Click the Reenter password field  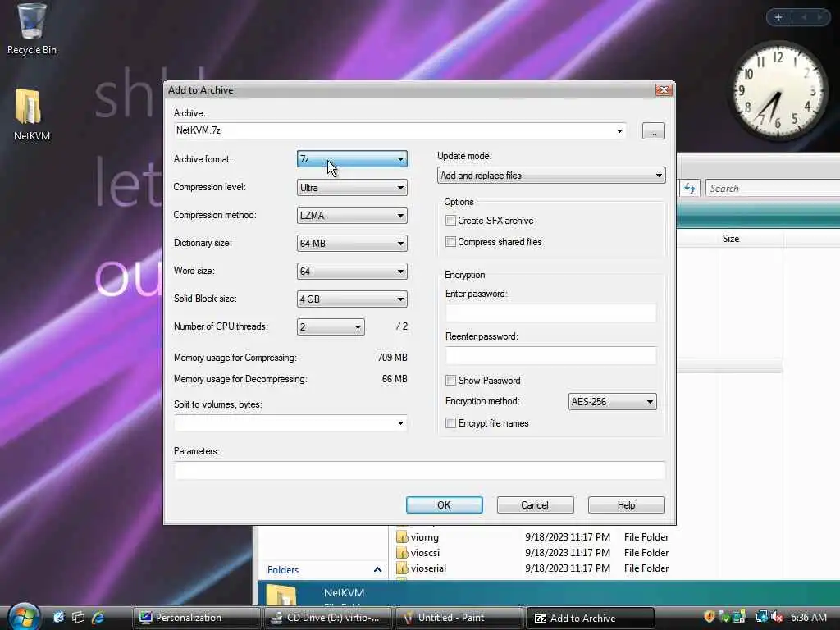pos(550,355)
